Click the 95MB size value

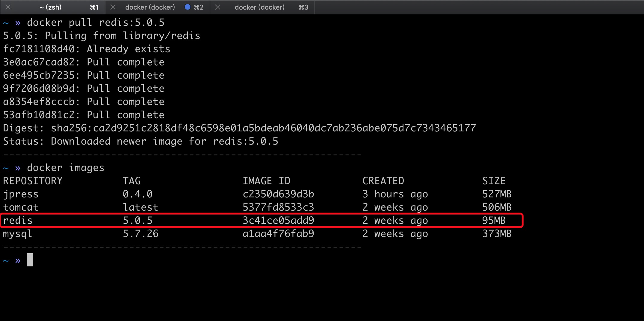pos(494,220)
